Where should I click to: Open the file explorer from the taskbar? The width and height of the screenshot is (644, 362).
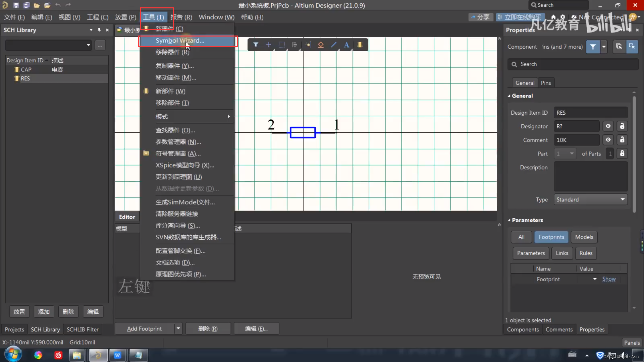click(77, 355)
